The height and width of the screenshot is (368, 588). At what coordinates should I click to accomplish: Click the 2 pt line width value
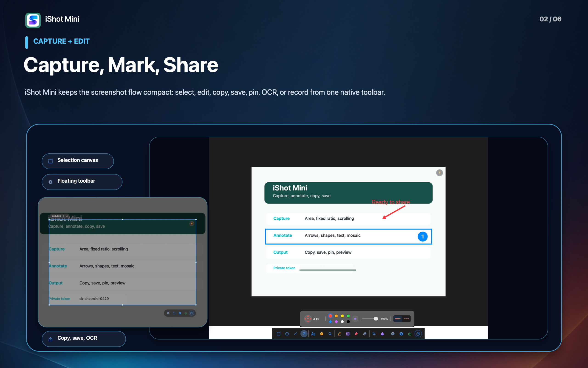tap(316, 319)
